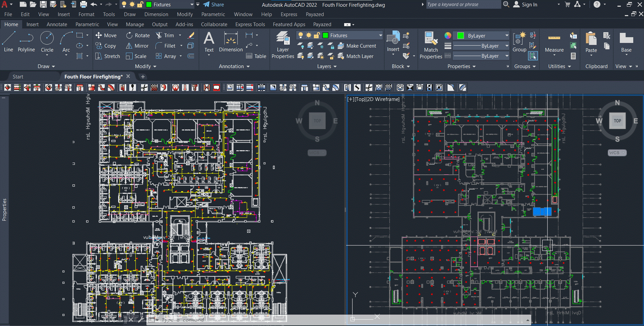644x326 pixels.
Task: Activate the Trim tool
Action: [165, 36]
